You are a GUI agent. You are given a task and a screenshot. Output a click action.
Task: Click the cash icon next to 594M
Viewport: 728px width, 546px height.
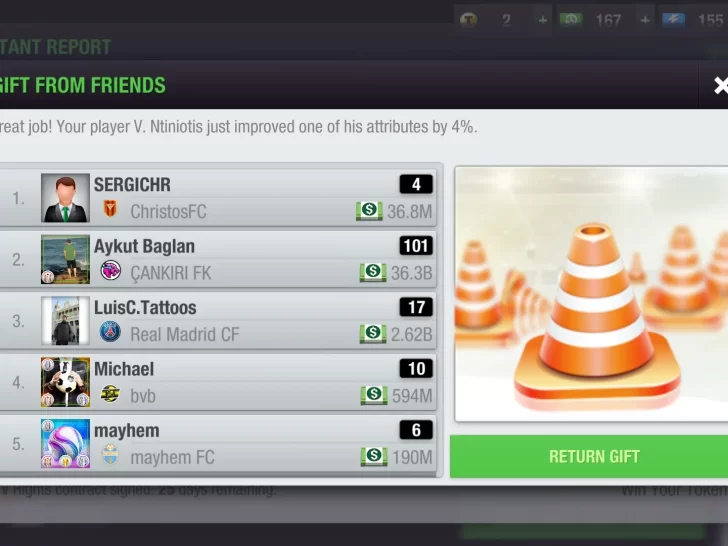click(374, 395)
